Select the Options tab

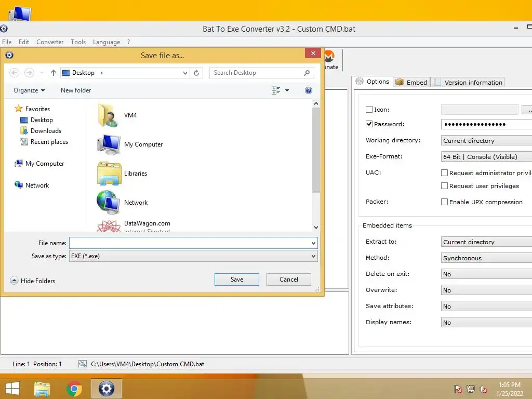tap(372, 82)
